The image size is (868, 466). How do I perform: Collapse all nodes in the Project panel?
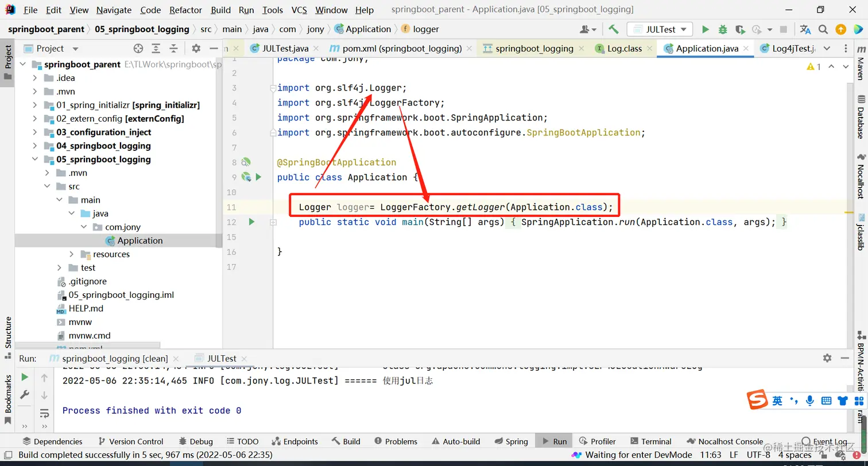(x=173, y=49)
